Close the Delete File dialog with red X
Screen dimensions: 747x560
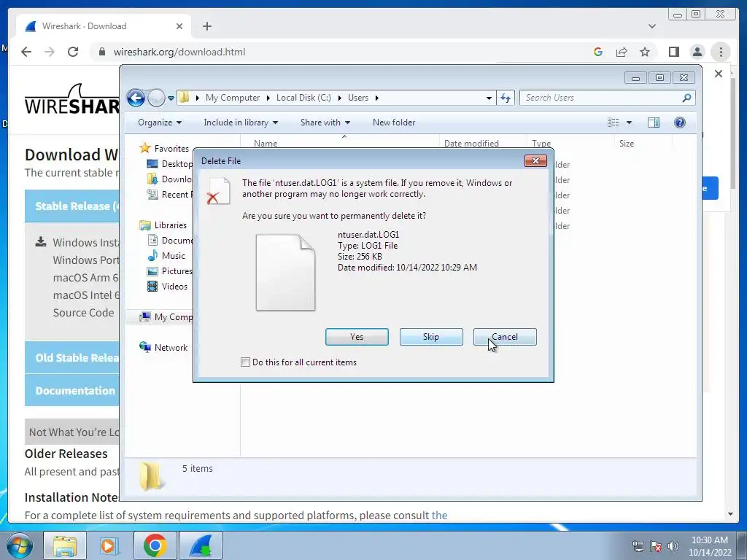[x=535, y=161]
